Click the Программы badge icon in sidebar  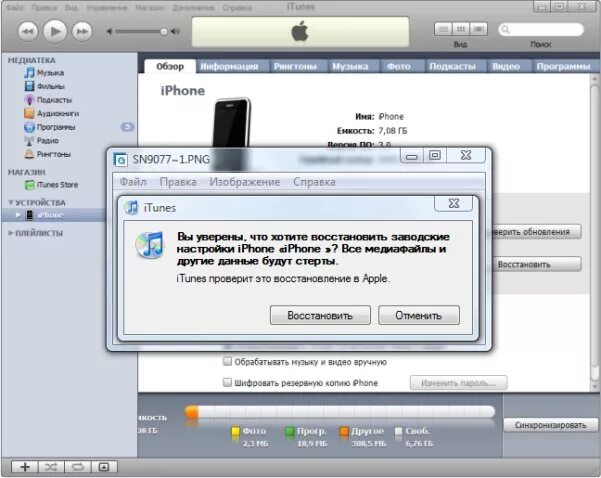128,127
